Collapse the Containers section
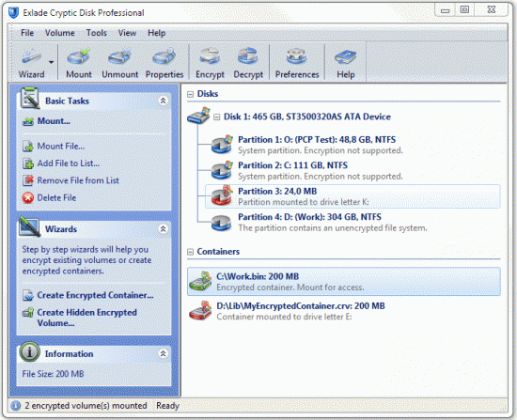Image resolution: width=517 pixels, height=420 pixels. click(x=190, y=252)
